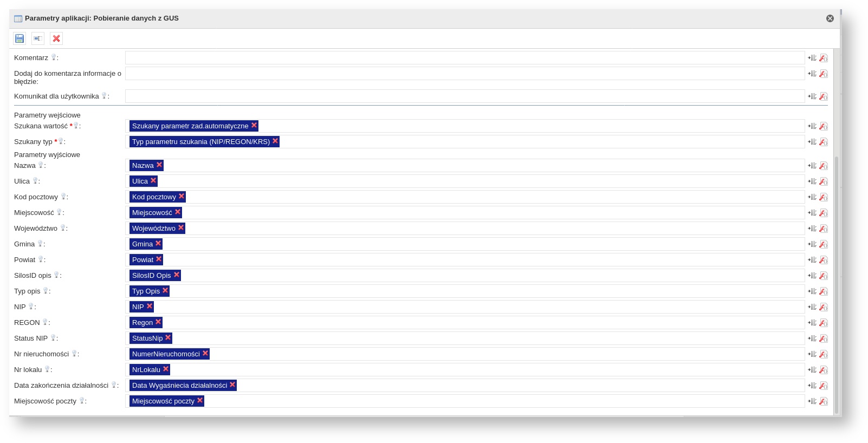Click the red X icon in the toolbar
Image resolution: width=868 pixels, height=443 pixels.
pyautogui.click(x=56, y=38)
